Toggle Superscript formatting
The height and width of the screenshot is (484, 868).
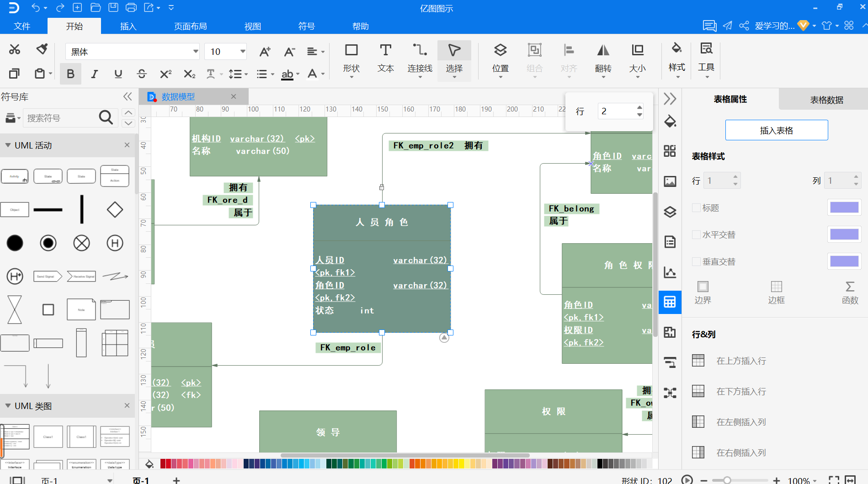(165, 74)
